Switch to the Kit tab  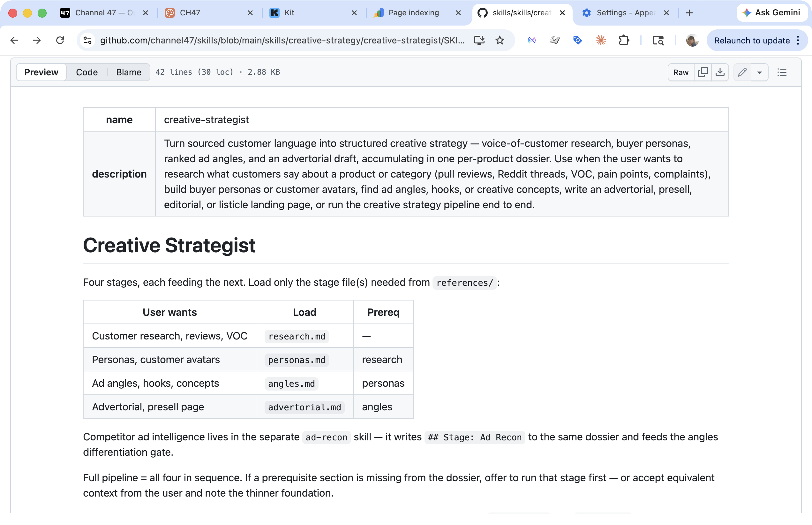click(x=313, y=12)
